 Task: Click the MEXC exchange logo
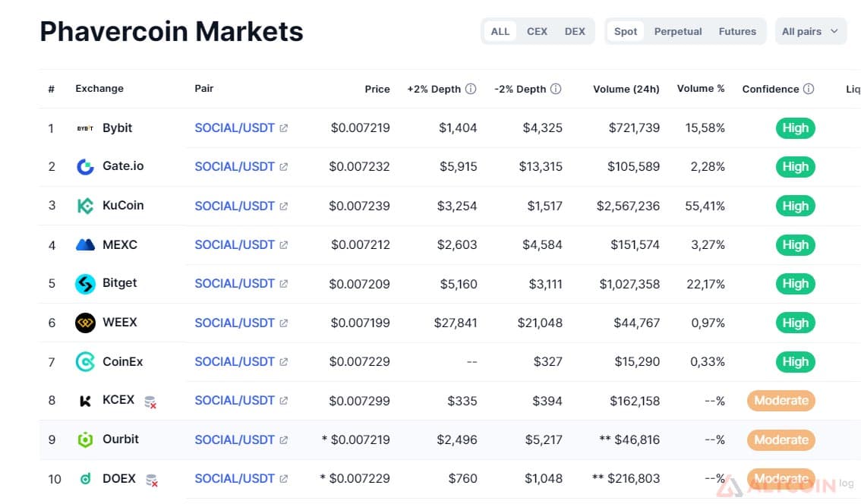click(x=85, y=245)
